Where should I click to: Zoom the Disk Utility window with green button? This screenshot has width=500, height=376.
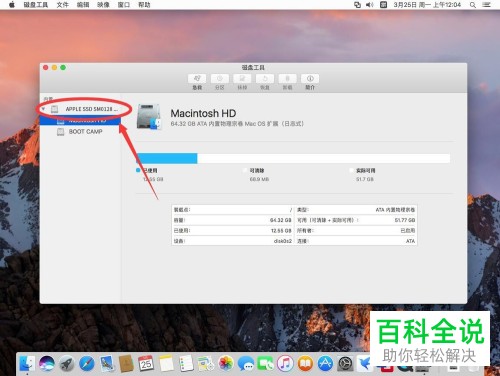pos(63,68)
